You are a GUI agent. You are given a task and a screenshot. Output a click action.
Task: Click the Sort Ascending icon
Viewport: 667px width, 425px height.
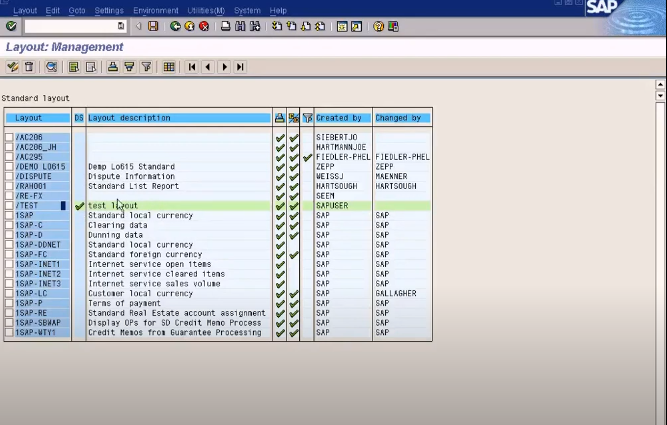pos(113,67)
